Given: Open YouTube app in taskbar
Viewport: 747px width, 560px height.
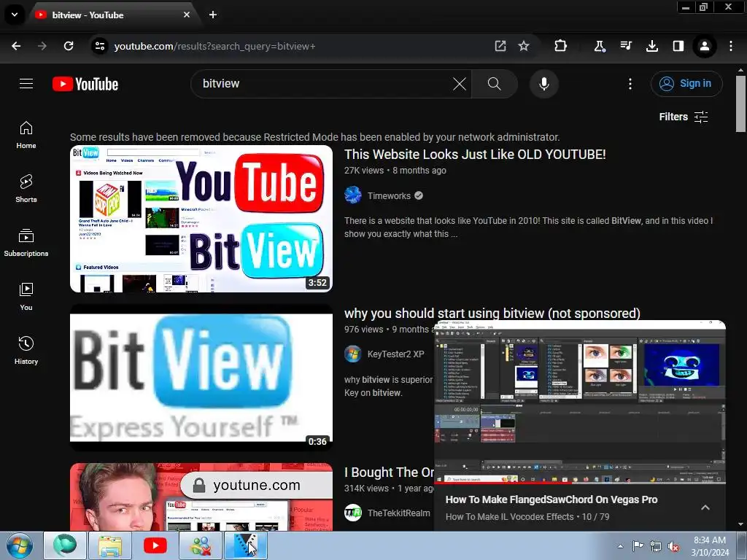Looking at the screenshot, I should point(155,545).
